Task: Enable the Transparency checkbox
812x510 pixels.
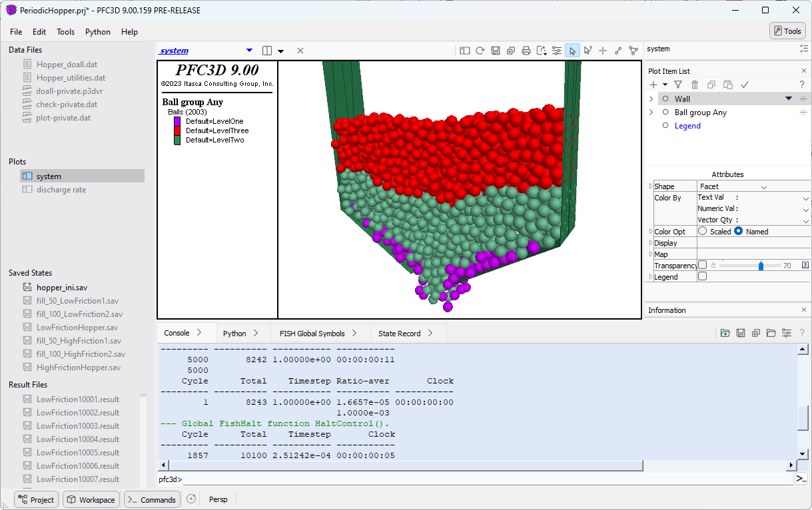Action: (x=702, y=265)
